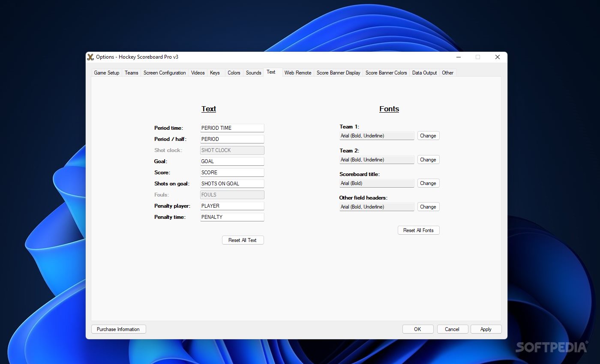Edit the Penalty time field
600x364 pixels.
coord(232,217)
